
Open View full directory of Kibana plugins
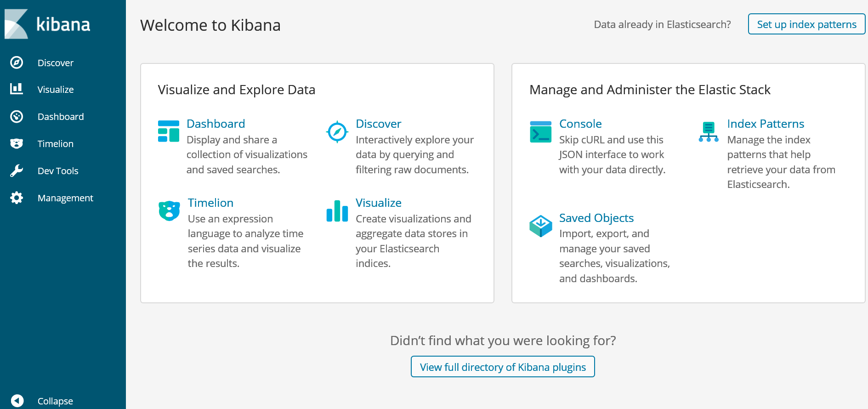click(x=503, y=367)
